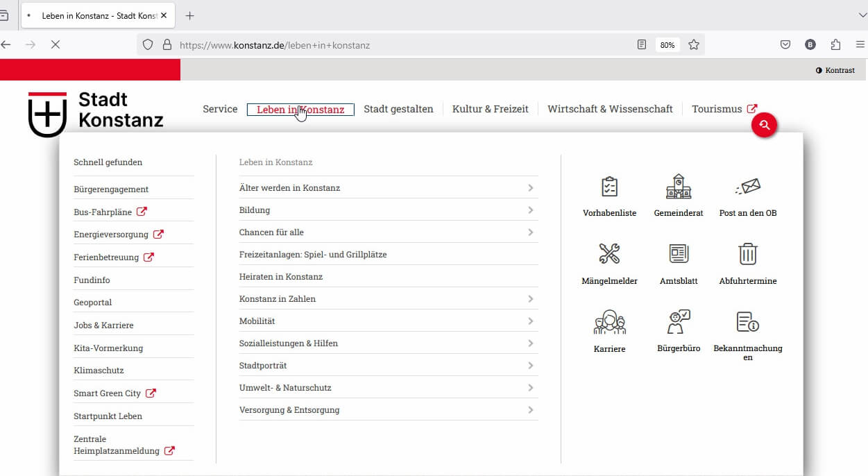Open the Abfuhrtermine trash bin icon
This screenshot has height=476, width=868.
click(x=747, y=253)
